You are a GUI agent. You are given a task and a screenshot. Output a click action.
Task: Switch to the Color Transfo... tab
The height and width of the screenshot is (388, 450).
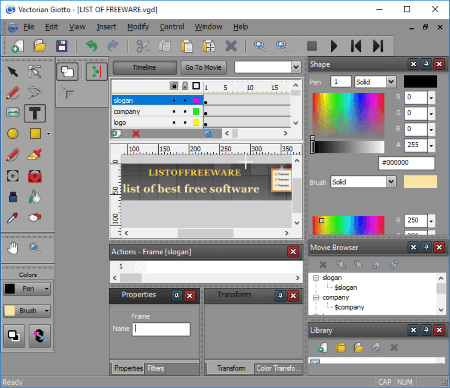point(278,368)
